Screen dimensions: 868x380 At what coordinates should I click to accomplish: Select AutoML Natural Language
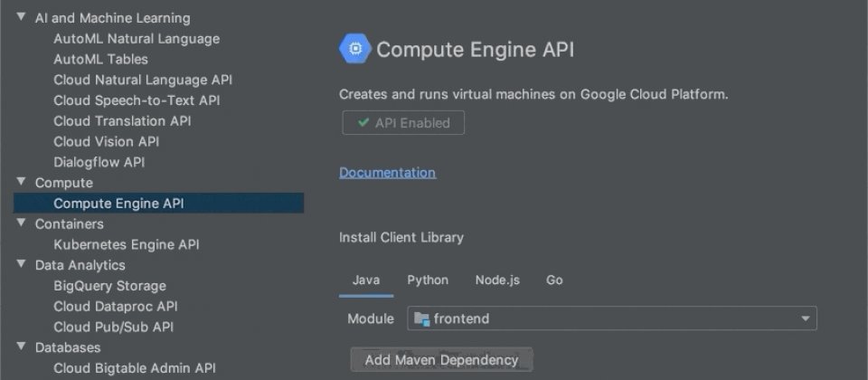(137, 39)
